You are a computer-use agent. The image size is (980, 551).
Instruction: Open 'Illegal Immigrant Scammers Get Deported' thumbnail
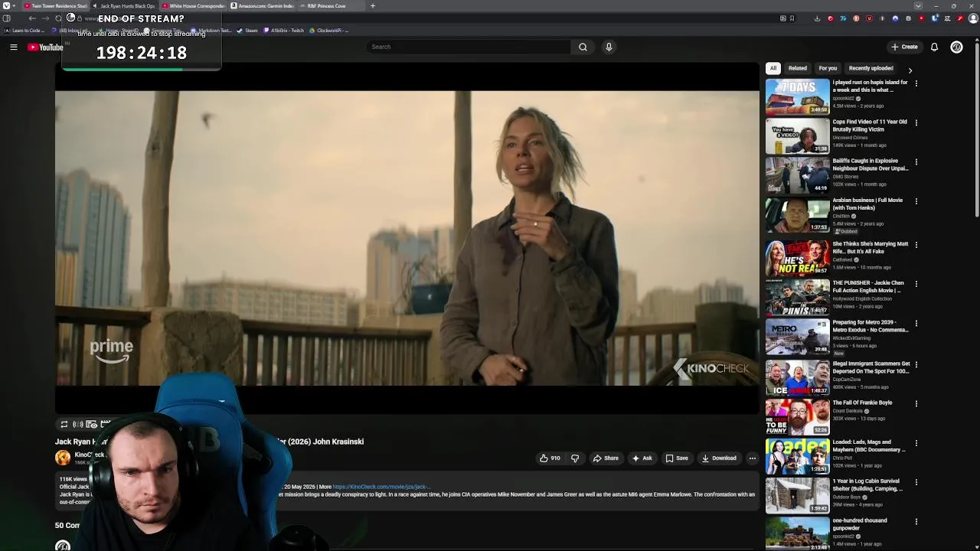(x=797, y=377)
